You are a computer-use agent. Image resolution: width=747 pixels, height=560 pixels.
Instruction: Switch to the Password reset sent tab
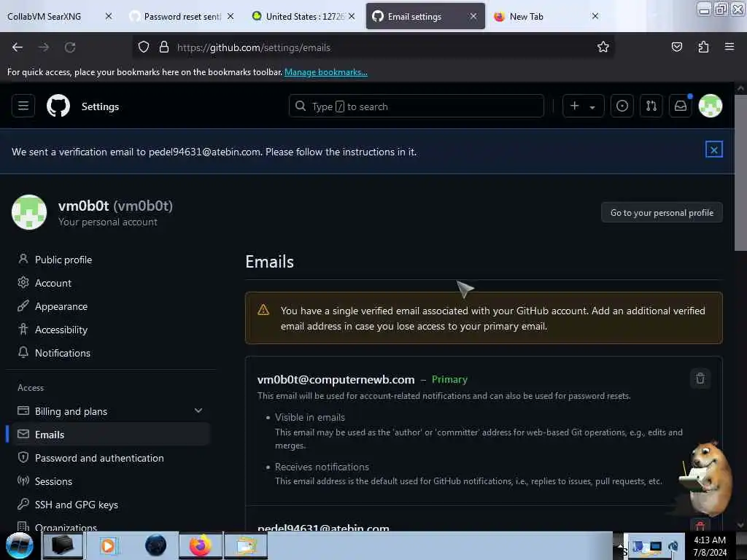(182, 16)
